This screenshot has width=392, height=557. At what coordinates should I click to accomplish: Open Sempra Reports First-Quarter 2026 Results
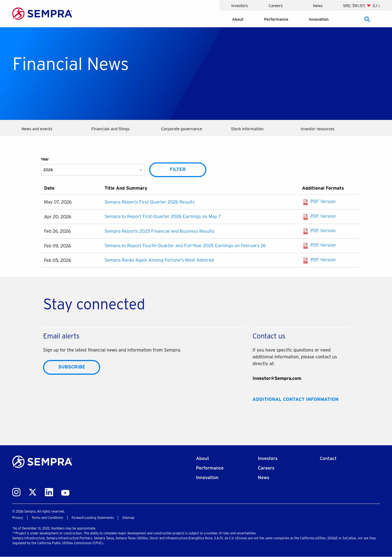tap(149, 202)
